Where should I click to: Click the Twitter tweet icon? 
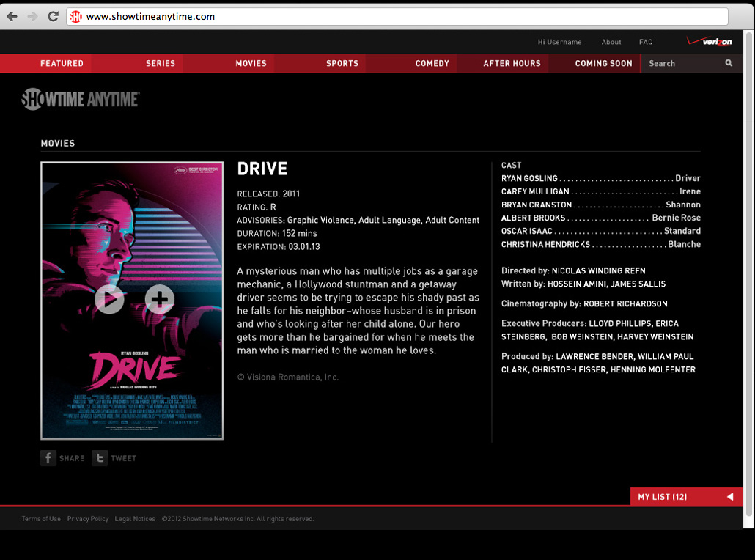[x=100, y=458]
